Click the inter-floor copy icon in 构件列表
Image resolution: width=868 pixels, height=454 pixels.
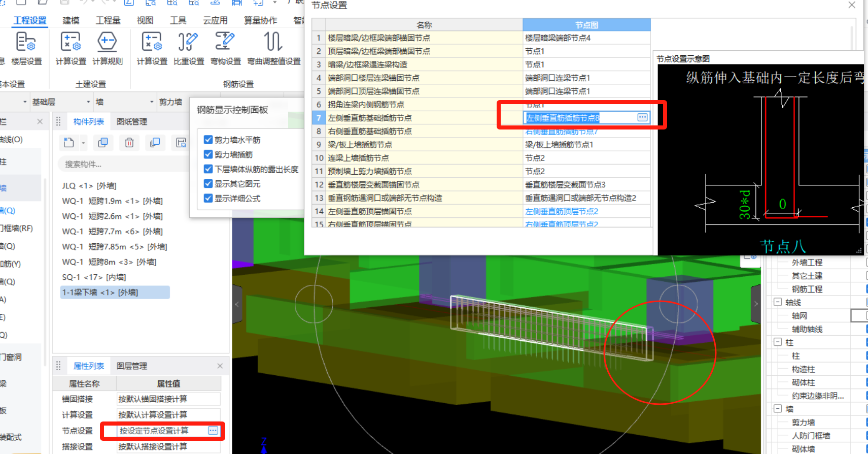(x=155, y=143)
